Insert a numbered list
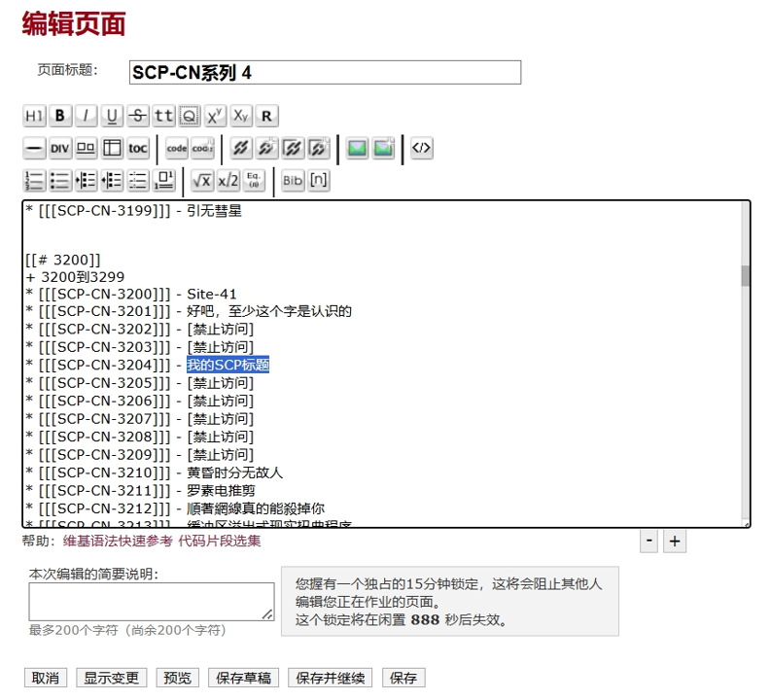 click(34, 181)
